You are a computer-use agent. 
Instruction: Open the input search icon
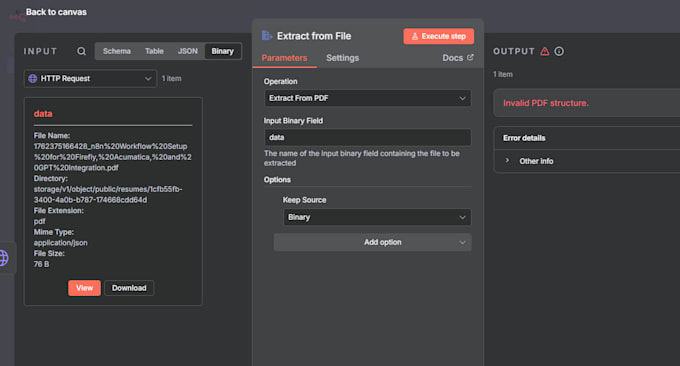pos(81,51)
